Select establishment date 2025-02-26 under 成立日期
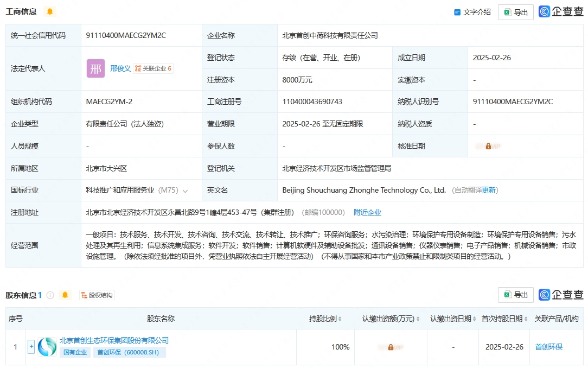Viewport: 588px width, 368px height. pos(492,58)
